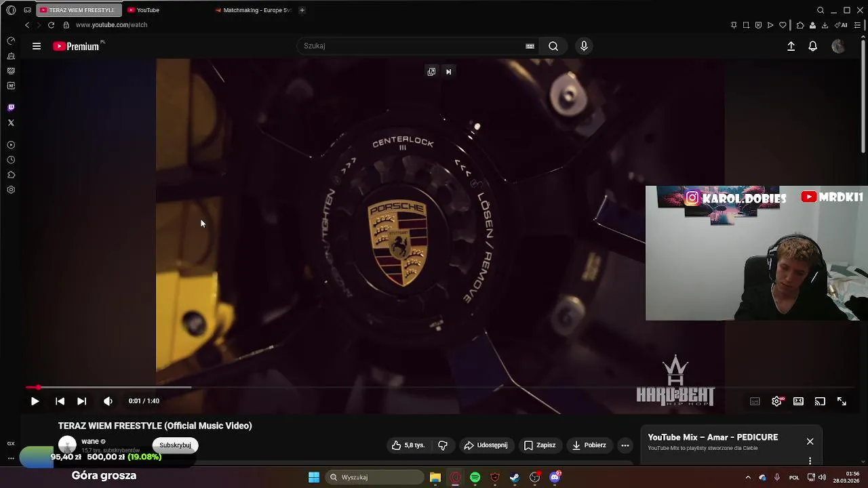This screenshot has width=868, height=488.
Task: Open GX workspaces icon beside Opera logo
Action: tap(27, 10)
